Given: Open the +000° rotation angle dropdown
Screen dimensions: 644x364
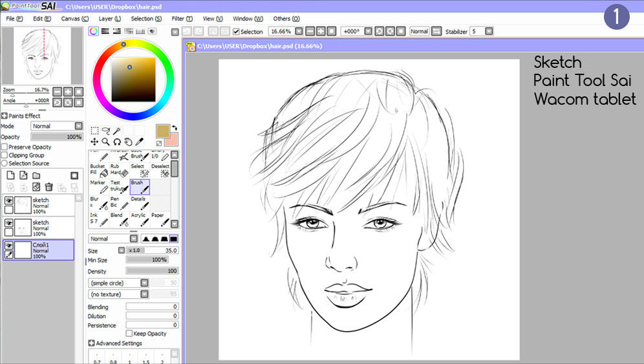Looking at the screenshot, I should point(369,31).
